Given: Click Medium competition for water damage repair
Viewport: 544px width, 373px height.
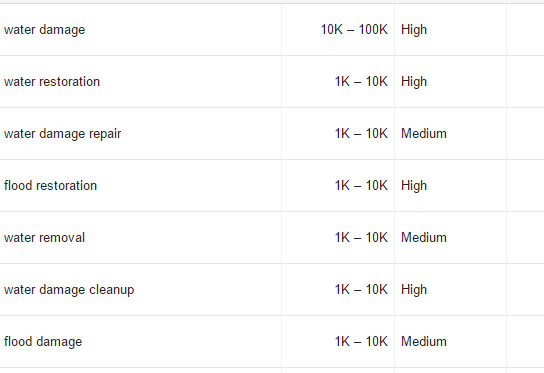Looking at the screenshot, I should (424, 134).
